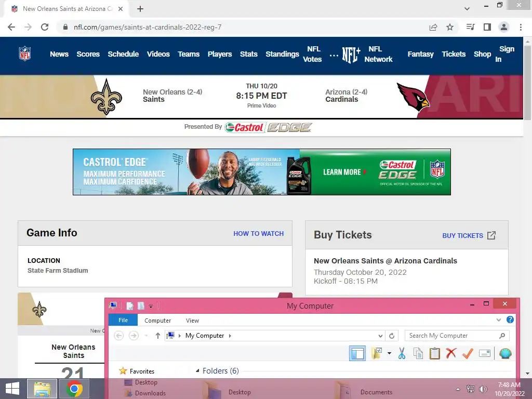Click the external link icon beside BUY TICKETS
Viewport: 532px width, 399px height.
pos(491,235)
